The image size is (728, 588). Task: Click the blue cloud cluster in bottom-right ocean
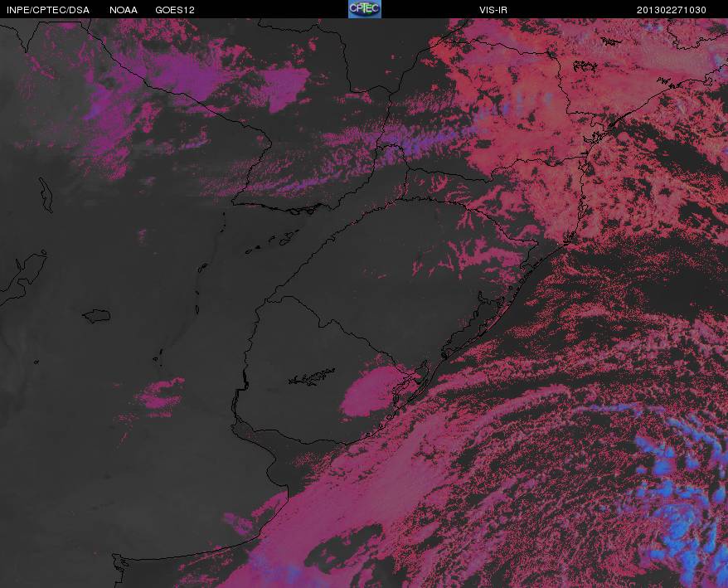tap(678, 493)
